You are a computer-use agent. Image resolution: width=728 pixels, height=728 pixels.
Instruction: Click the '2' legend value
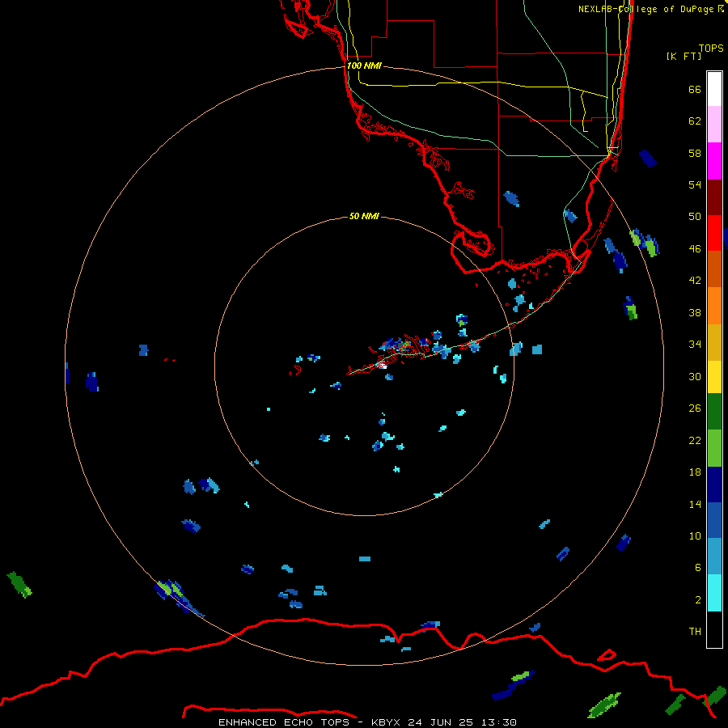(x=698, y=600)
